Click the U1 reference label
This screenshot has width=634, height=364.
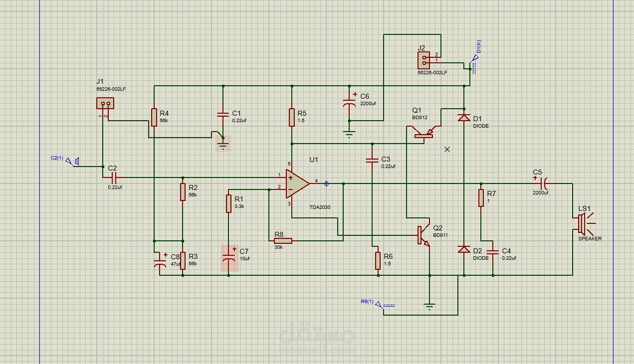pyautogui.click(x=313, y=160)
